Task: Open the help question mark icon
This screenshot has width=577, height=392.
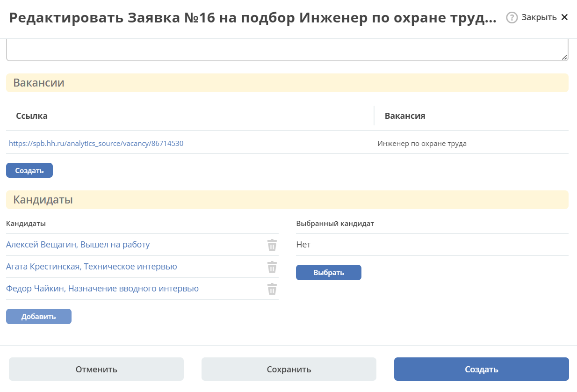Action: (x=512, y=17)
